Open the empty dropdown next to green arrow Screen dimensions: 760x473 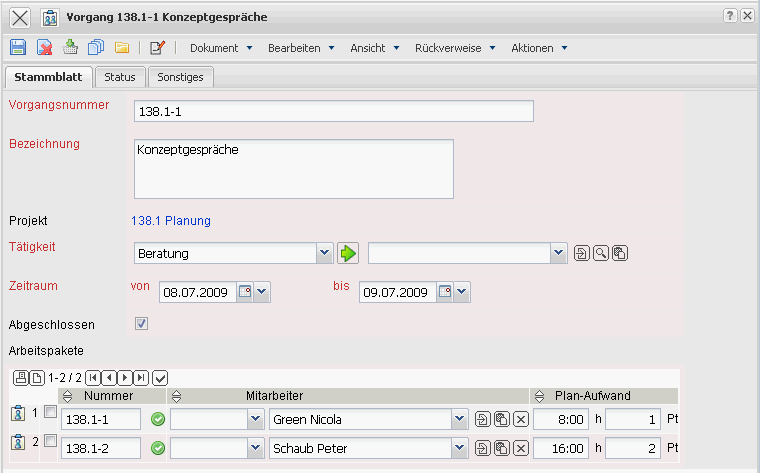pyautogui.click(x=558, y=253)
